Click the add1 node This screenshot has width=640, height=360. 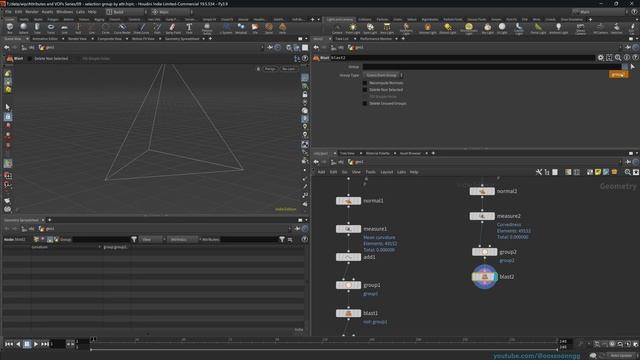pos(348,257)
